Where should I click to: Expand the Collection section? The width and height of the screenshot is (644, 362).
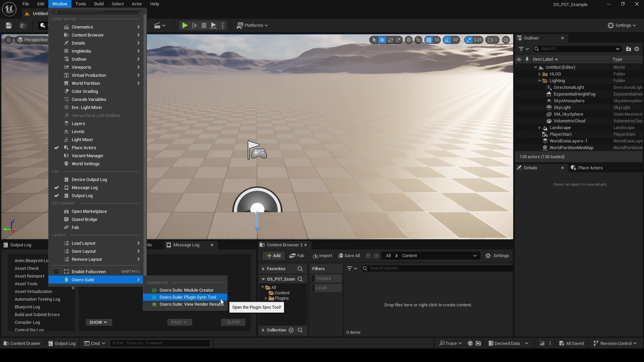[263, 330]
